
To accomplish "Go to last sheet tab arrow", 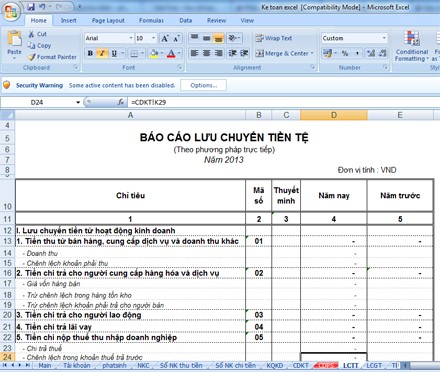I will pos(27,365).
